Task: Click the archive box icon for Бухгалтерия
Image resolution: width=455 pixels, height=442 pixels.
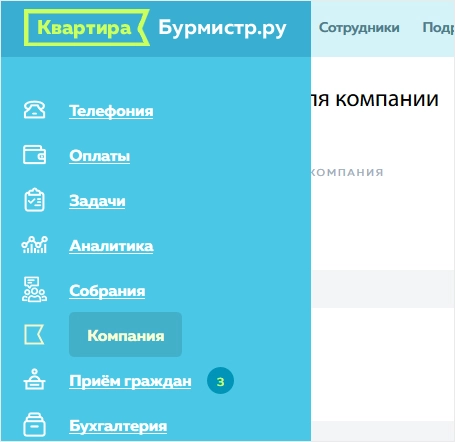Action: click(34, 425)
